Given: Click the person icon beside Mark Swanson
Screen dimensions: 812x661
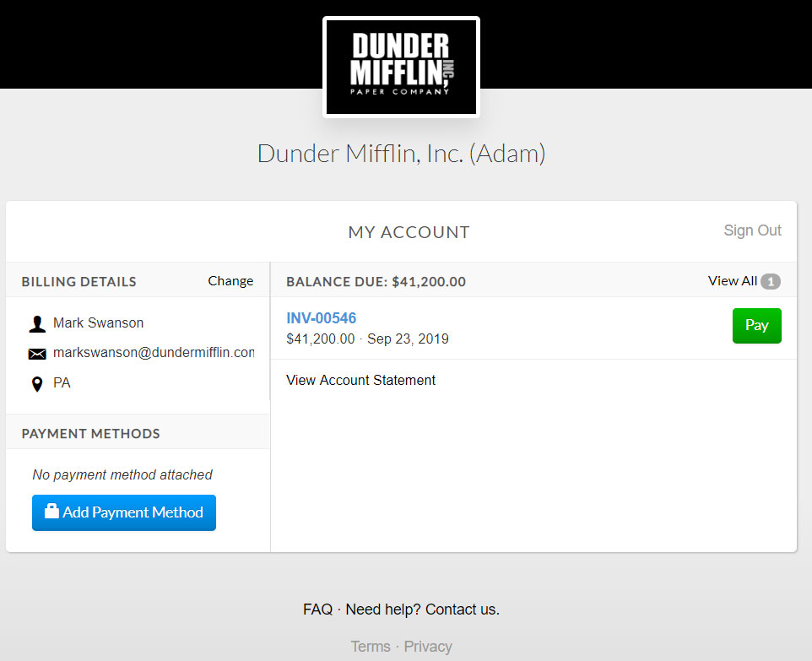Looking at the screenshot, I should pos(37,323).
